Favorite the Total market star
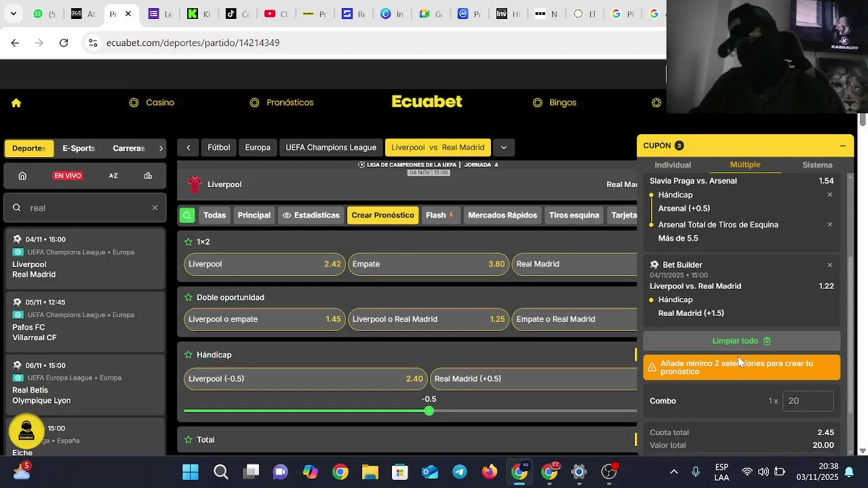Viewport: 868px width, 488px height. click(x=189, y=440)
